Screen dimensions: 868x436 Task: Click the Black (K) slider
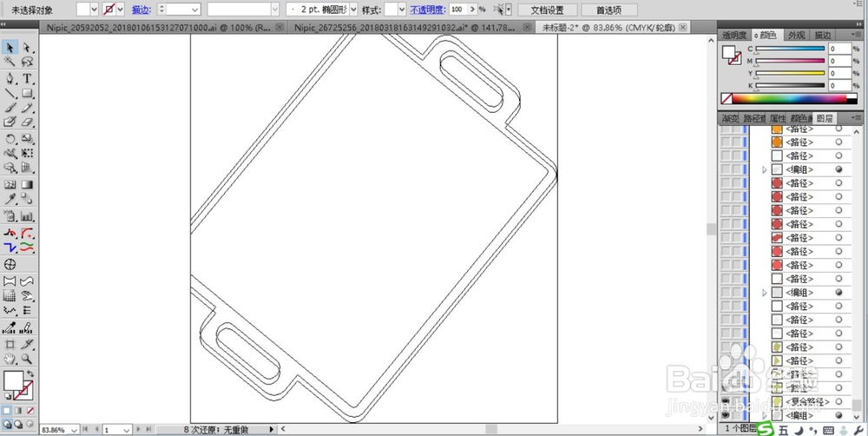790,85
